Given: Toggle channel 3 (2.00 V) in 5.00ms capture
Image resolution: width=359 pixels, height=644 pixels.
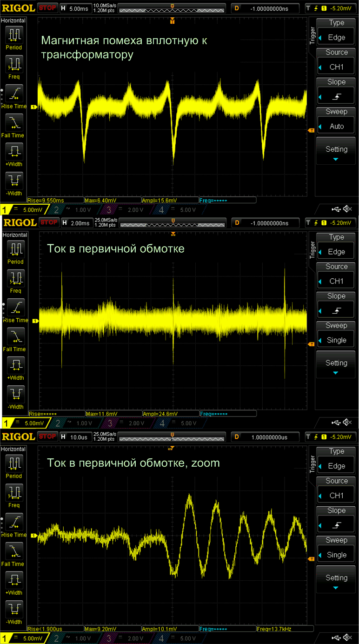Looking at the screenshot, I should click(x=126, y=210).
